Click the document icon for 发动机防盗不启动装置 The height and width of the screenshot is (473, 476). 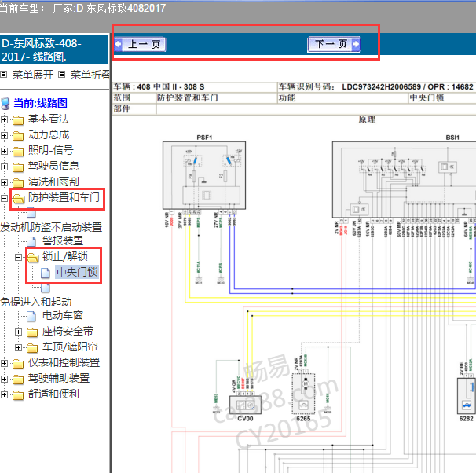click(x=31, y=213)
